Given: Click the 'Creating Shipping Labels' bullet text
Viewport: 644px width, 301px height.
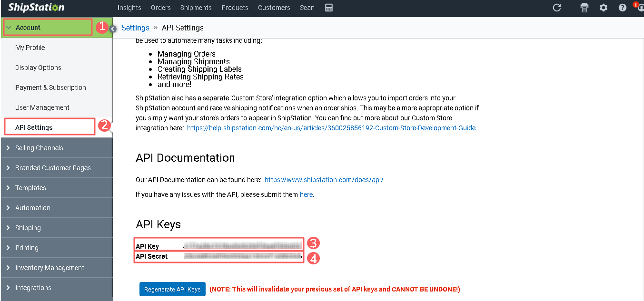Looking at the screenshot, I should (199, 69).
